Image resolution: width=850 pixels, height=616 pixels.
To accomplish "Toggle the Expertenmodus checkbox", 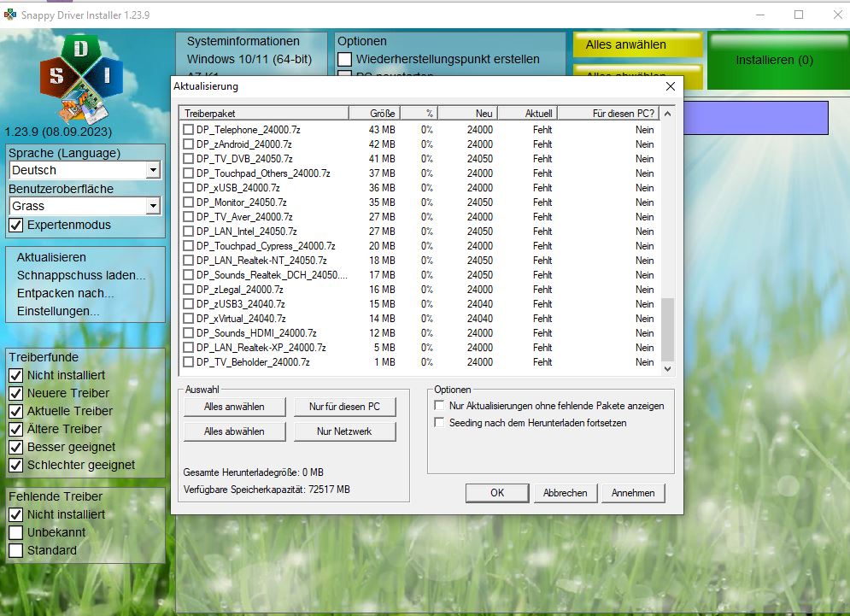I will pos(15,225).
